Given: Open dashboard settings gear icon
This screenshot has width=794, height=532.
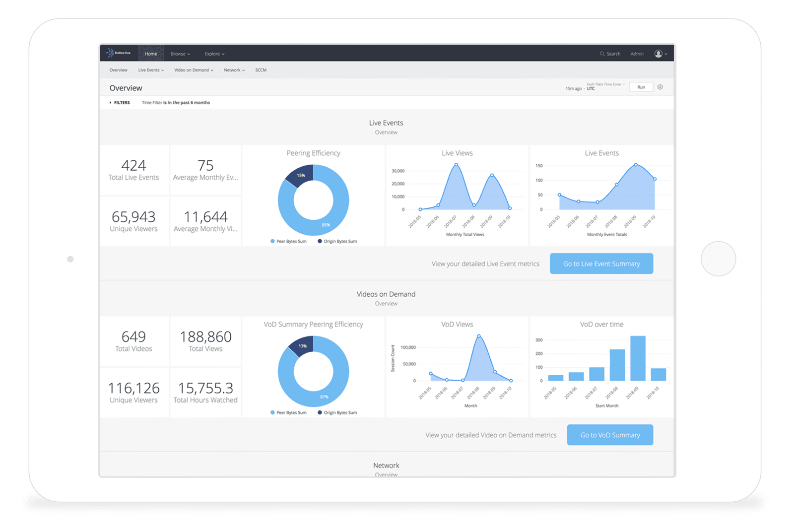Looking at the screenshot, I should point(660,87).
